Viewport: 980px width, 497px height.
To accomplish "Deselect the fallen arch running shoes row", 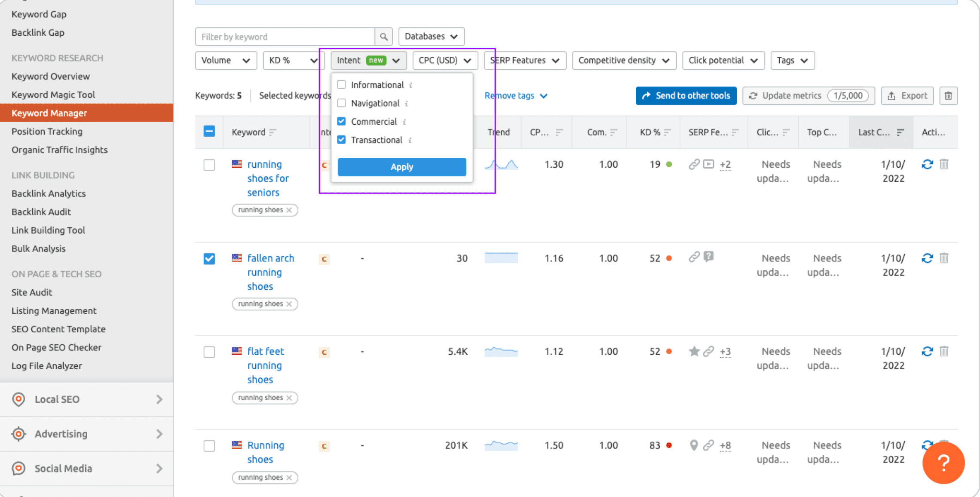I will pyautogui.click(x=209, y=259).
